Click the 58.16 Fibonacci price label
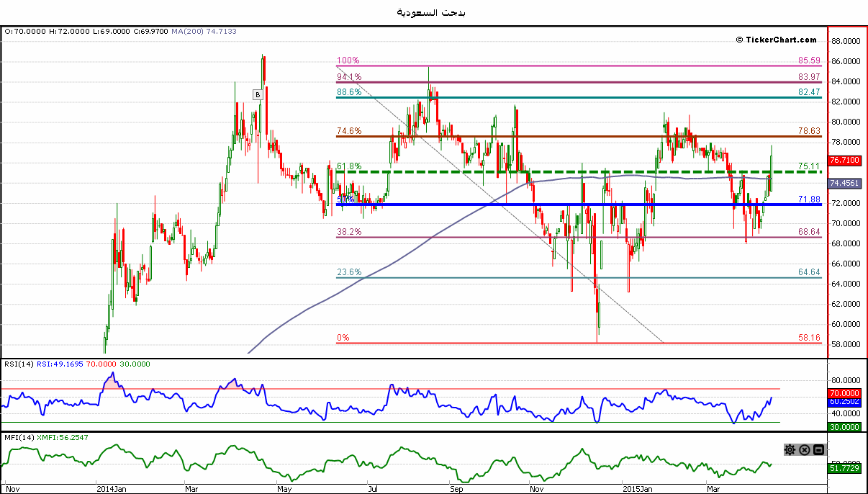 809,338
